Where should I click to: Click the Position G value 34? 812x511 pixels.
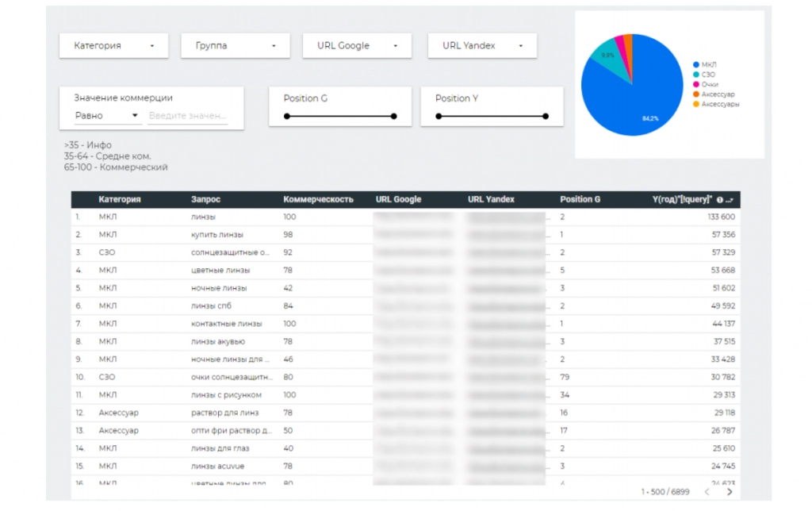(565, 395)
